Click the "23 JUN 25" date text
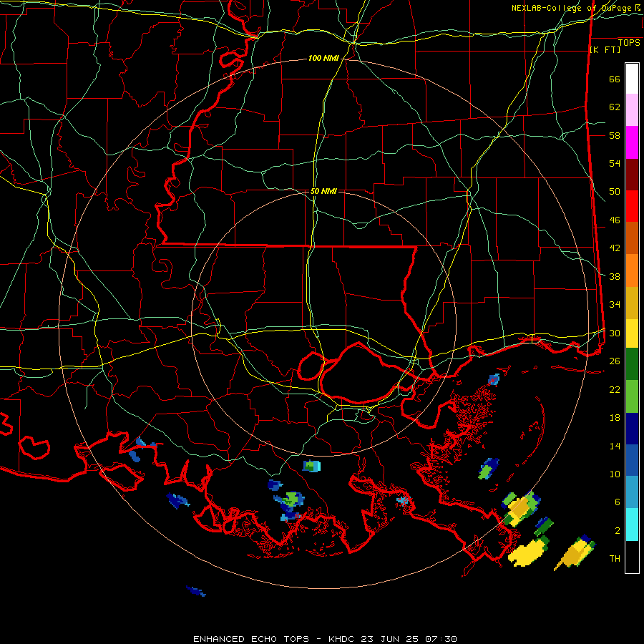This screenshot has height=644, width=644. (x=390, y=639)
